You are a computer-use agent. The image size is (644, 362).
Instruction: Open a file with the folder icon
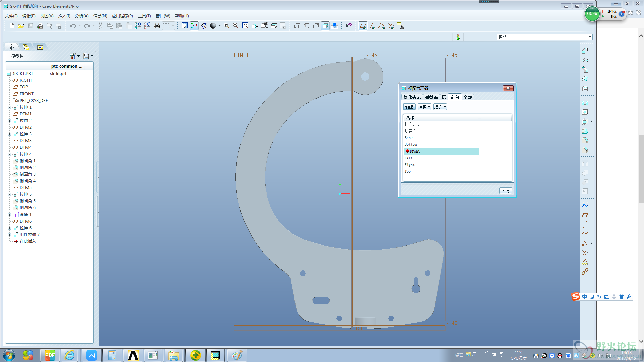click(21, 26)
